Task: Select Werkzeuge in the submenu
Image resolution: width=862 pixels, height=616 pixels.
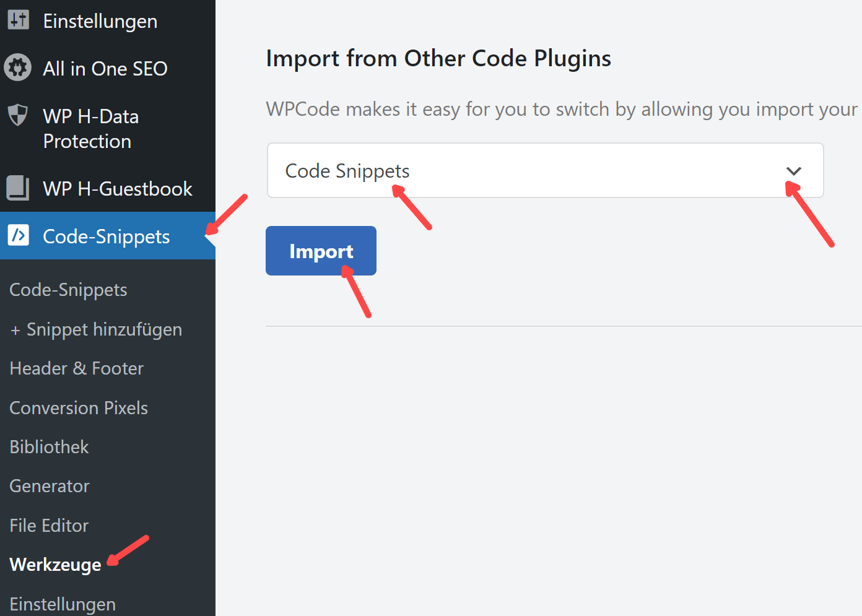Action: click(56, 565)
